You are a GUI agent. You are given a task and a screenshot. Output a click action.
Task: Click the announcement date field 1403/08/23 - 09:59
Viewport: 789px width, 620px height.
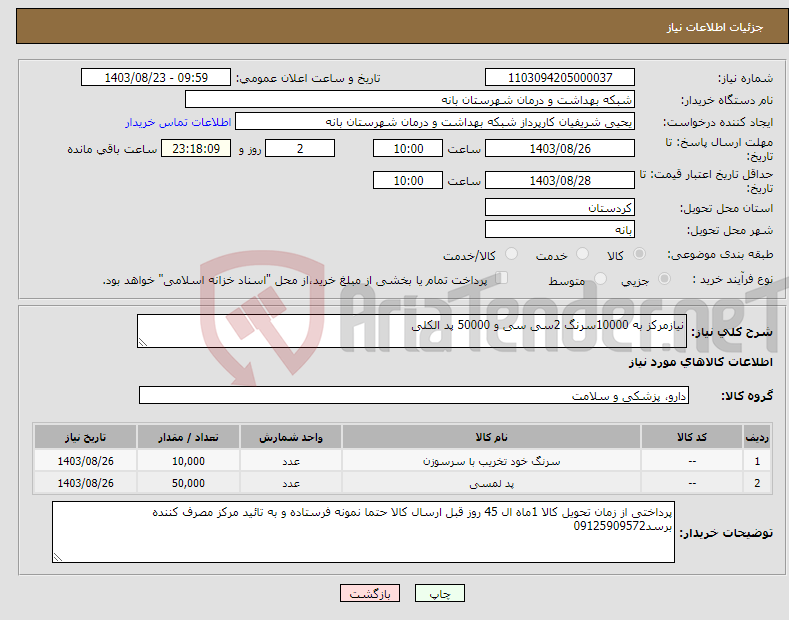click(x=156, y=78)
